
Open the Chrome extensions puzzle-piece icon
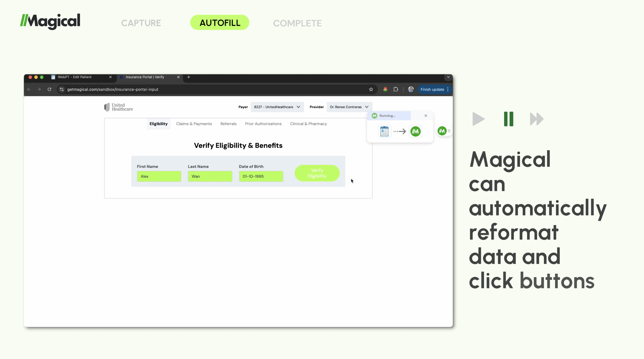click(396, 89)
